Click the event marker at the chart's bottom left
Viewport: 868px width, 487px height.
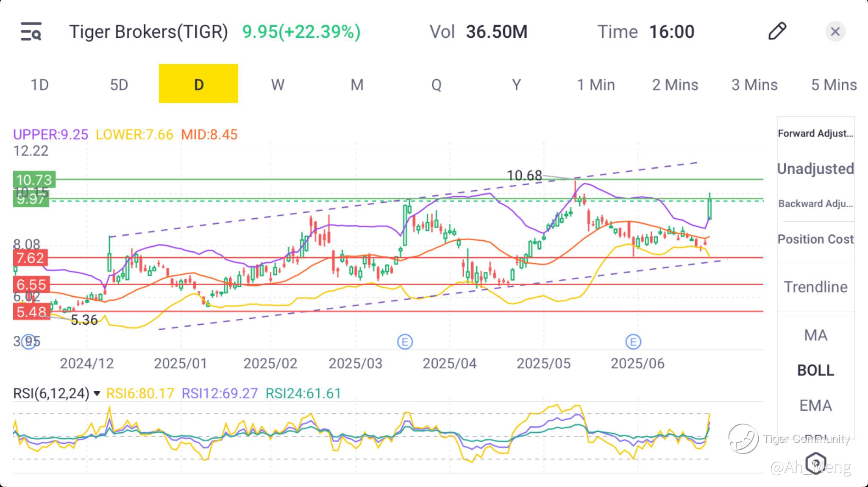(x=28, y=341)
